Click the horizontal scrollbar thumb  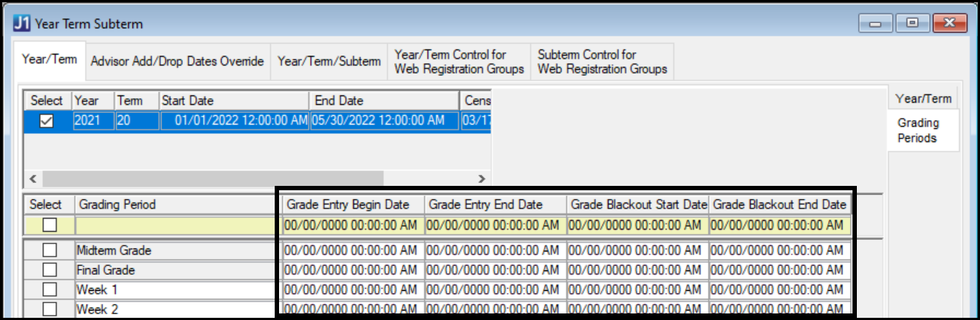(212, 179)
